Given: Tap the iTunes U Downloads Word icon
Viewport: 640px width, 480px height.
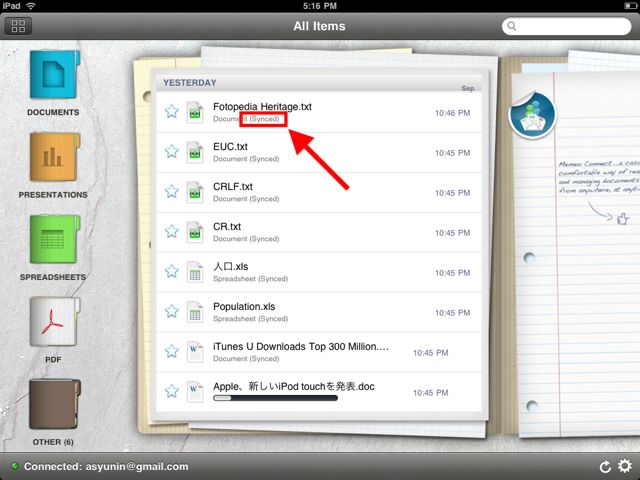Looking at the screenshot, I should 195,352.
